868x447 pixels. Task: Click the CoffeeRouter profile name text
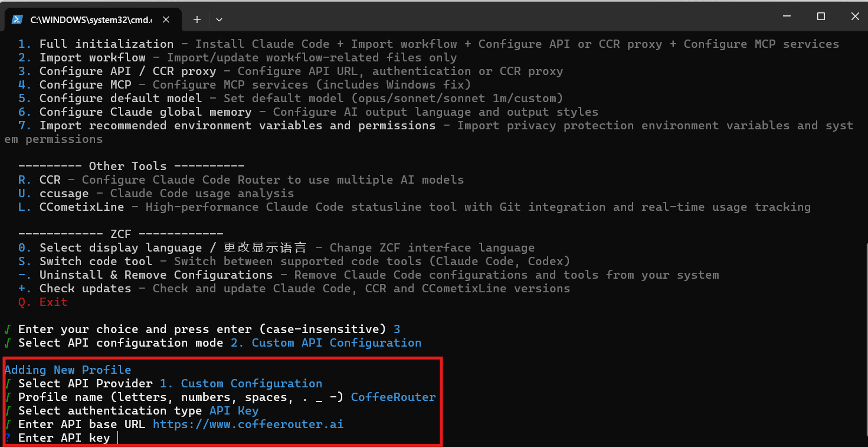[393, 397]
